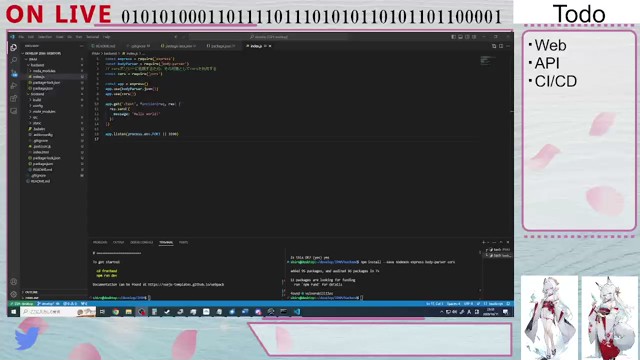Click the Windows taskbar search box
640x360 pixels.
(x=58, y=312)
